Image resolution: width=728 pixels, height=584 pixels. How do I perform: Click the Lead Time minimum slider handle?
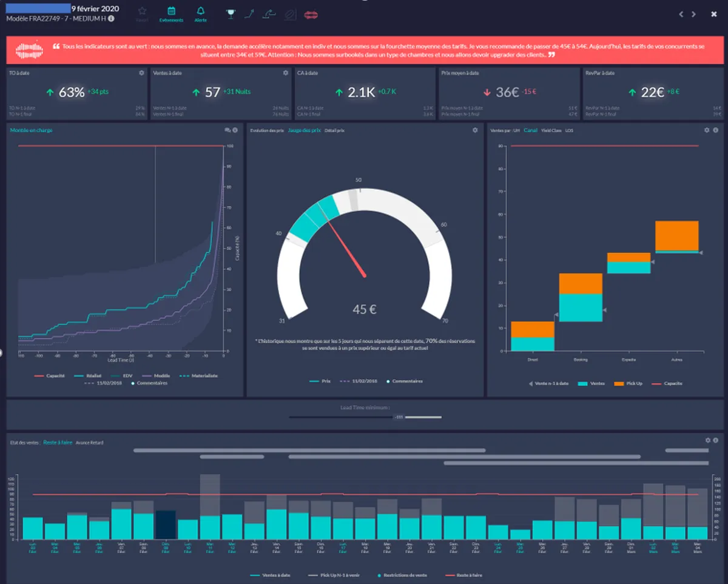pos(399,417)
